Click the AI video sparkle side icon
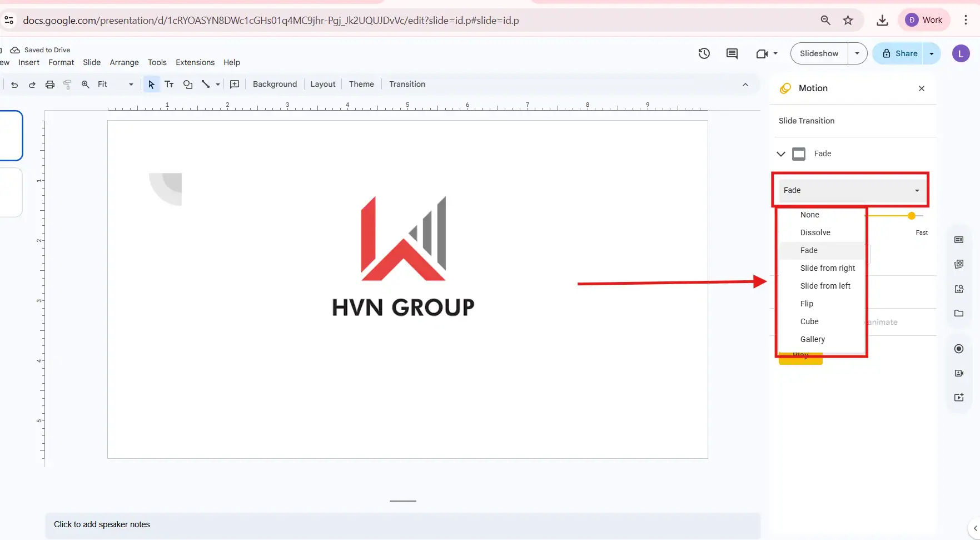This screenshot has width=980, height=540. coord(959,398)
